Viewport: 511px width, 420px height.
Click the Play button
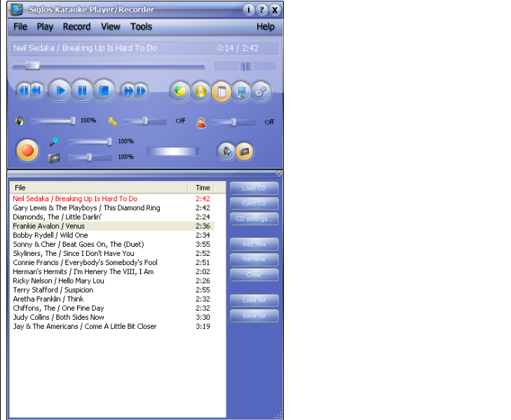(60, 90)
